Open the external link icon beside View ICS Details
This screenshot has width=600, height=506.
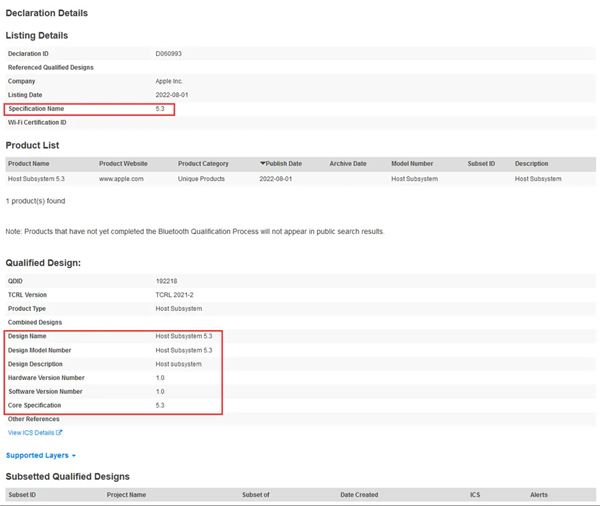60,433
